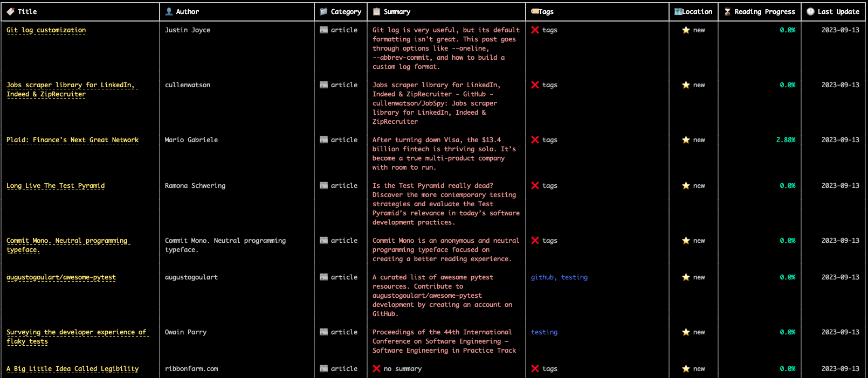The image size is (868, 378).
Task: Click the 'testing' tag in flaky tests row
Action: (544, 332)
